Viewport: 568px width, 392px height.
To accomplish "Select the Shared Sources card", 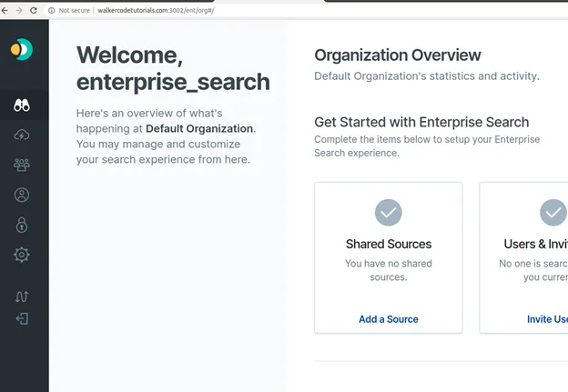I will coord(389,257).
